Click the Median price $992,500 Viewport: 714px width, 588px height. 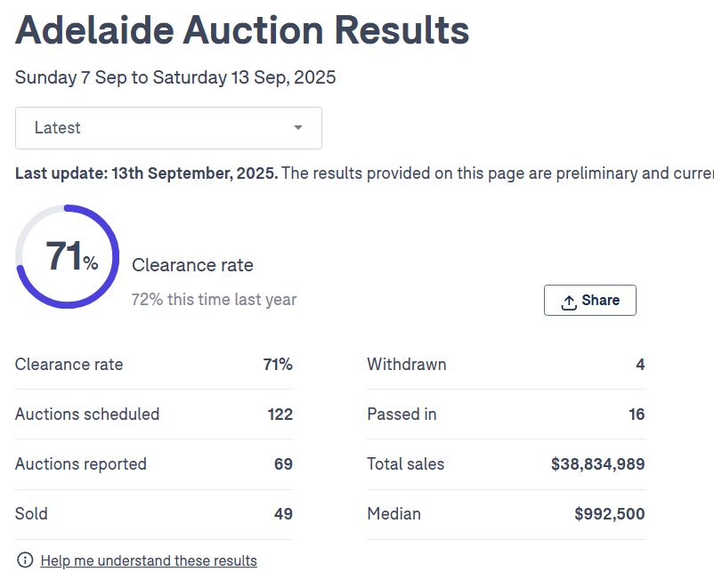click(610, 514)
